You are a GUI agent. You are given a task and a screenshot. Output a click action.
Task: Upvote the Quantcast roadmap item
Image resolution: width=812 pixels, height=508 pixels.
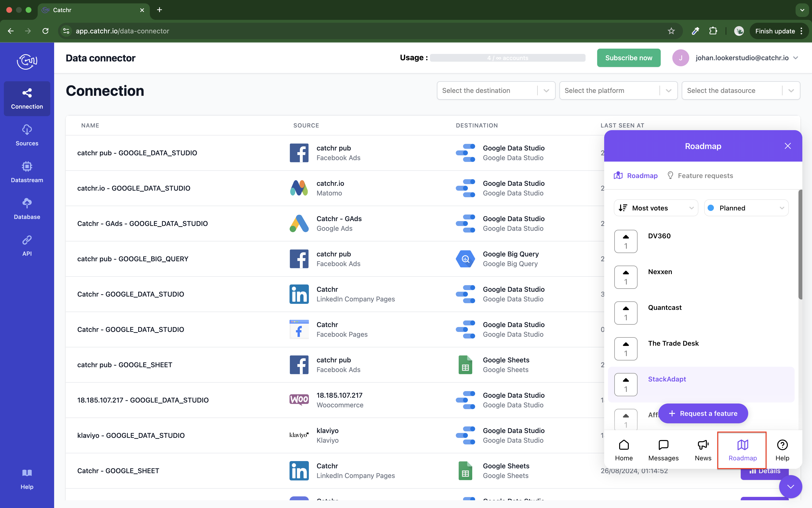tap(626, 313)
